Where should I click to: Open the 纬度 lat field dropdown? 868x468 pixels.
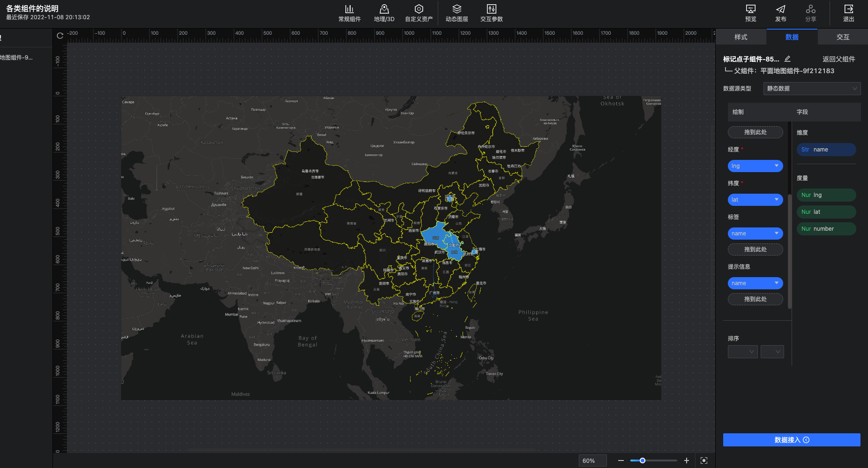click(755, 200)
